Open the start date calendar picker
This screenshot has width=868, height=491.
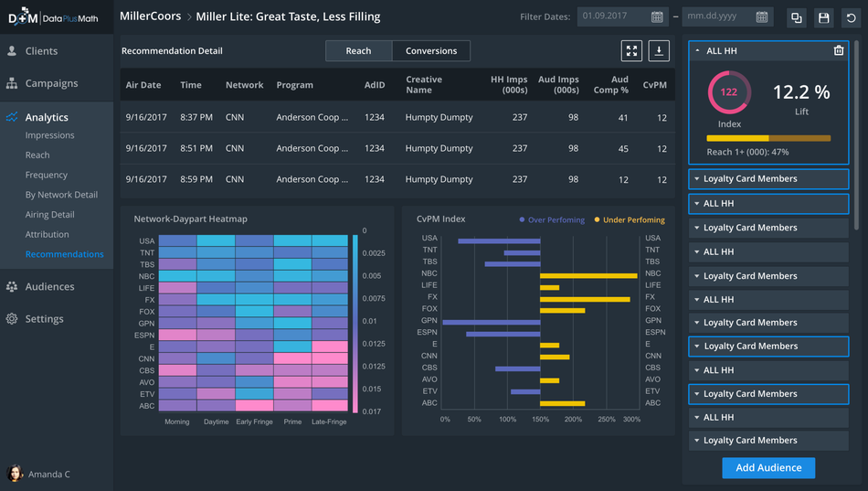(657, 17)
